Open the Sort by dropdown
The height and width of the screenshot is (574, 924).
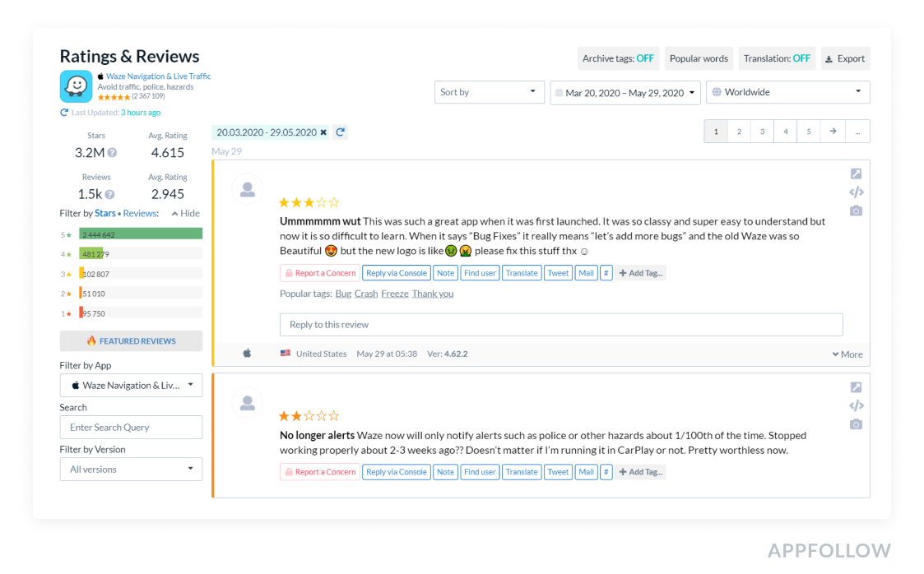click(489, 92)
